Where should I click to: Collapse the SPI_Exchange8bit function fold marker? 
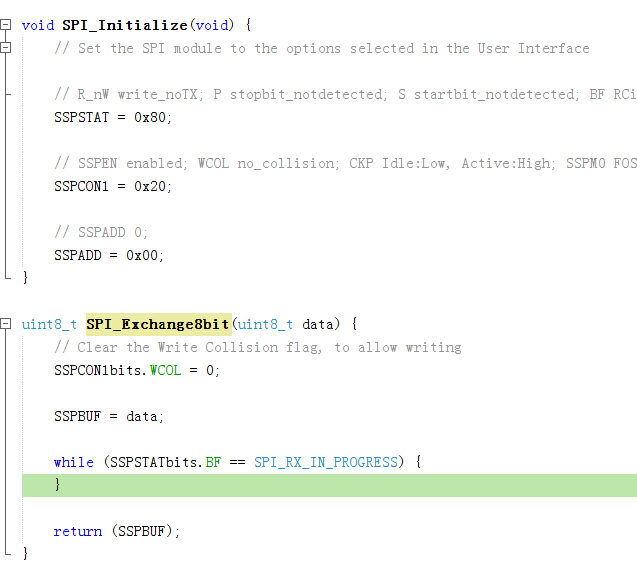point(5,324)
